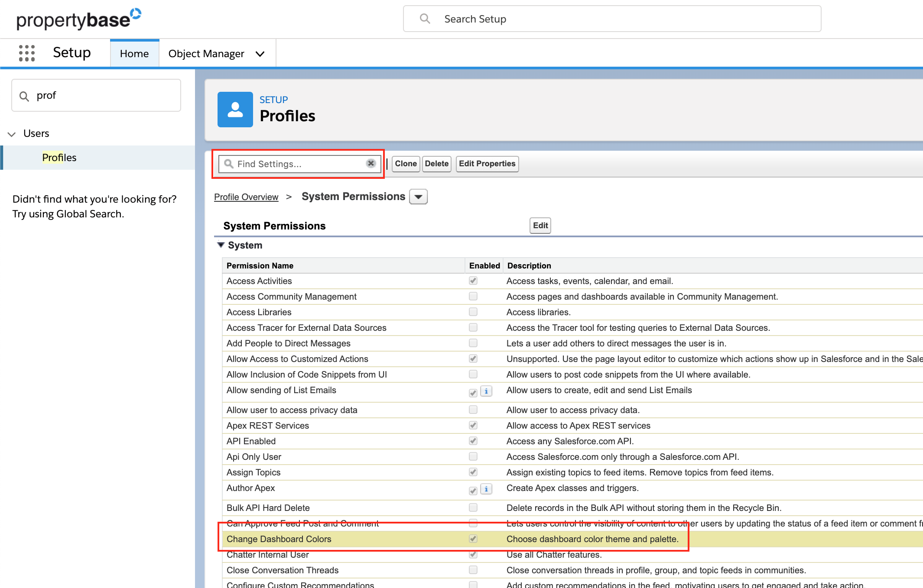
Task: Collapse the Users section in the sidebar
Action: [x=12, y=134]
